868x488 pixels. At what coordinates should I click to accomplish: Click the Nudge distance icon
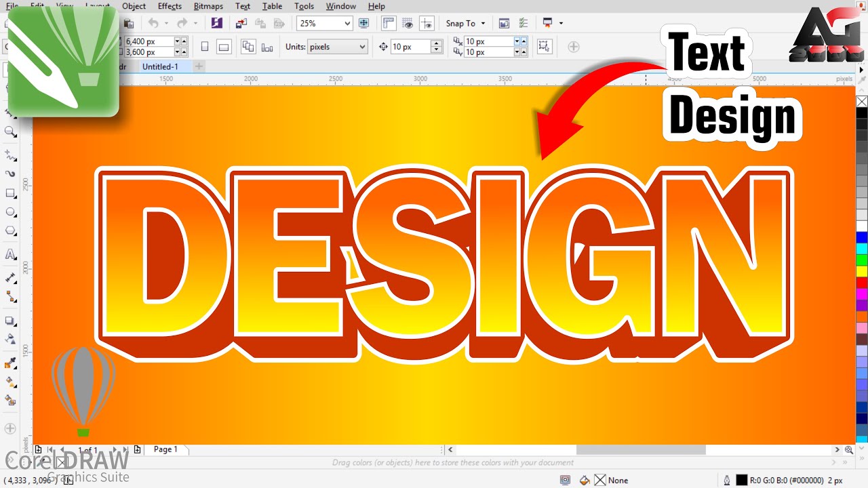(383, 47)
